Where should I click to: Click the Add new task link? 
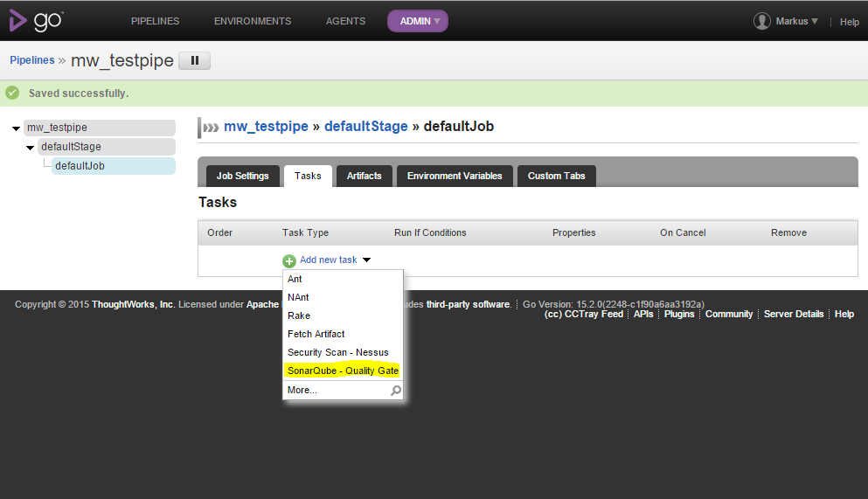329,260
